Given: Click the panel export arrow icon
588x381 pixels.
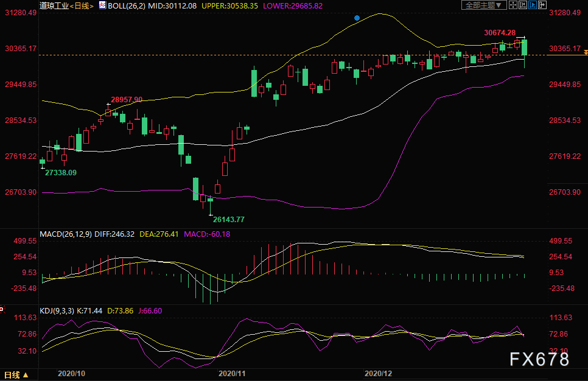Looking at the screenshot, I should click(542, 5).
